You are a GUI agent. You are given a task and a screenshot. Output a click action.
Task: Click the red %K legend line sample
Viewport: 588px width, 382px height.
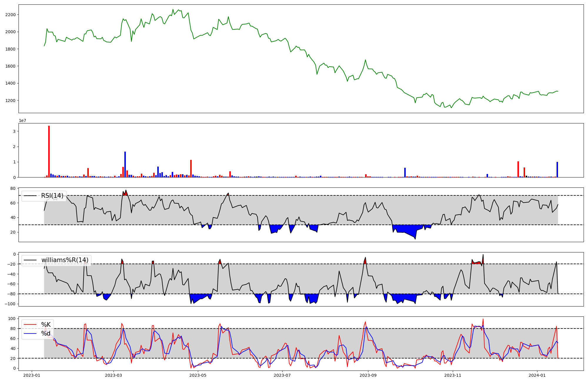30,324
